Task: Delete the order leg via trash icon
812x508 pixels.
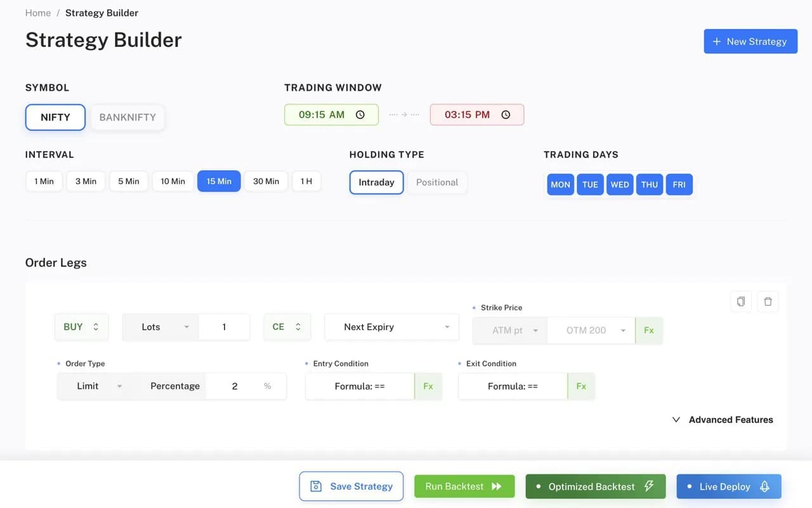Action: (768, 302)
